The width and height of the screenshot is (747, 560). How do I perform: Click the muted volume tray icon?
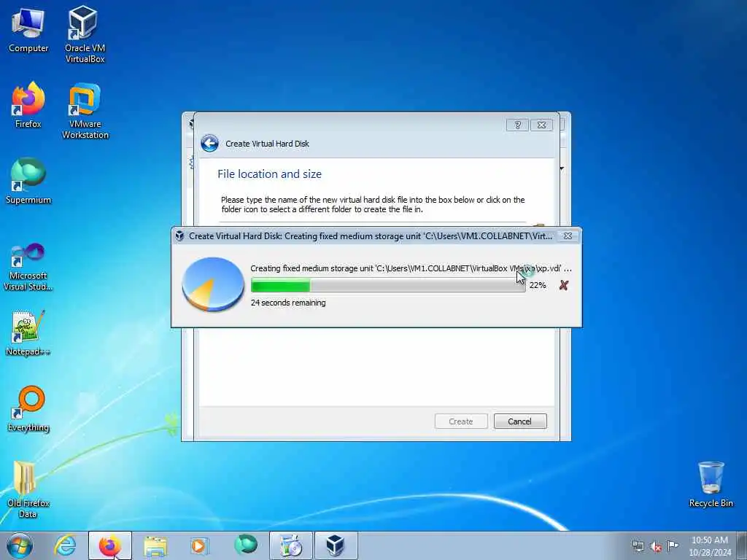(656, 546)
